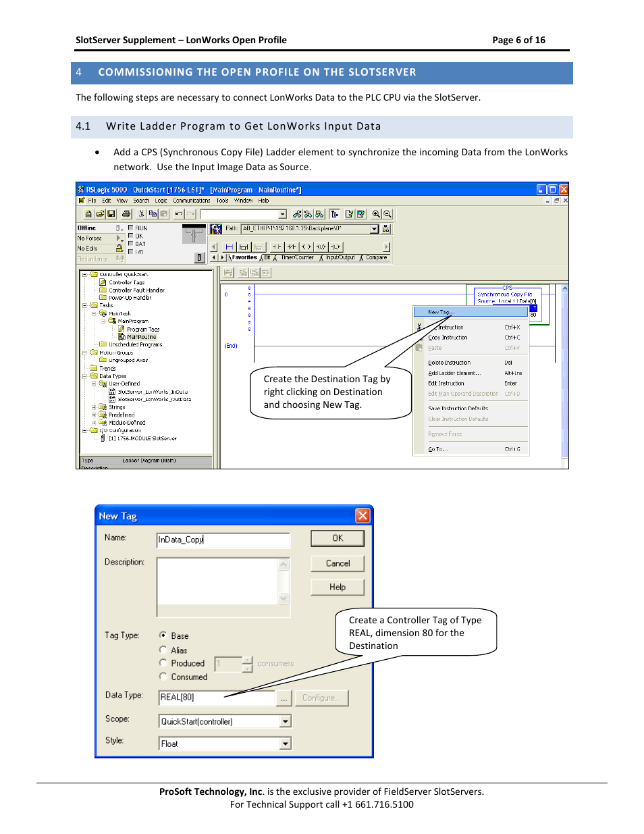Choose New Tag... from context menu

[470, 312]
